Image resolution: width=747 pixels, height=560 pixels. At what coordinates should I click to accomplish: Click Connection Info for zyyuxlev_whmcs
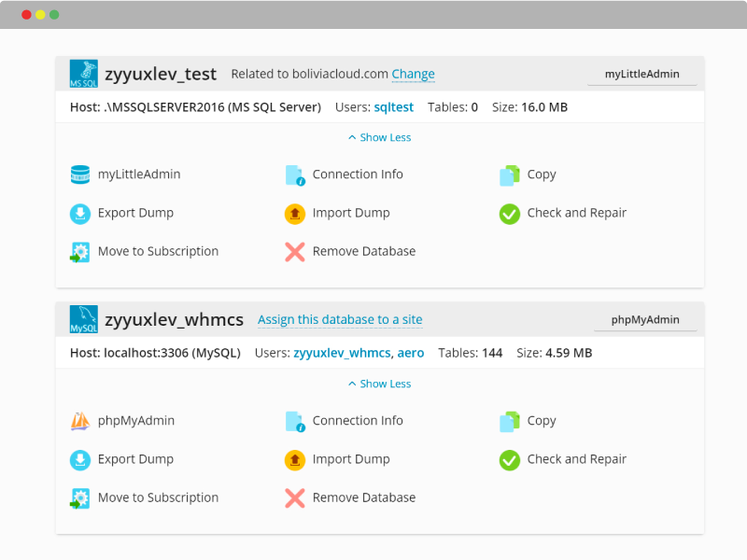click(x=358, y=421)
